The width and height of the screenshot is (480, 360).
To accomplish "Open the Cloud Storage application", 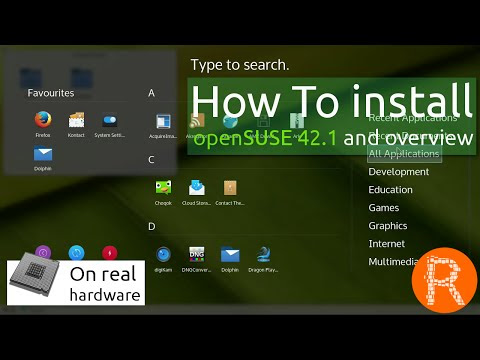I will pyautogui.click(x=196, y=192).
